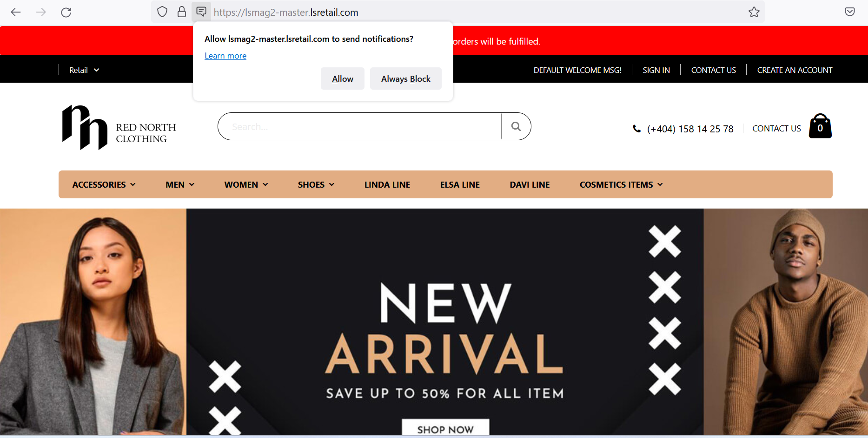Click the notification permission icon in address bar
Viewport: 868px width, 438px height.
click(x=201, y=12)
